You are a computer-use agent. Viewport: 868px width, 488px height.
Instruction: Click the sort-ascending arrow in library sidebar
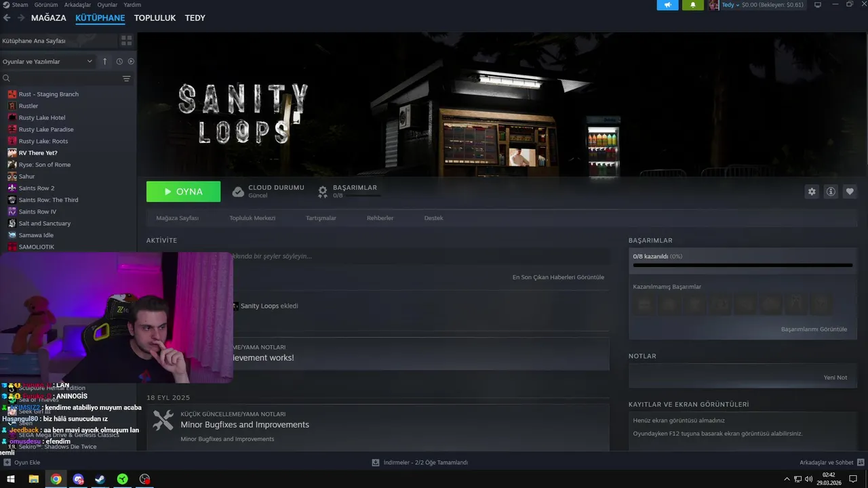pos(104,61)
